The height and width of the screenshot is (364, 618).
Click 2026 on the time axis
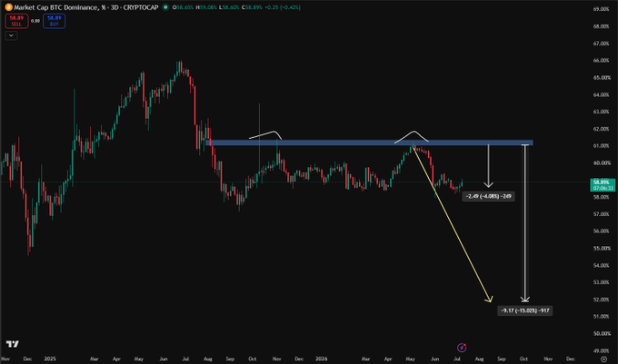321,359
